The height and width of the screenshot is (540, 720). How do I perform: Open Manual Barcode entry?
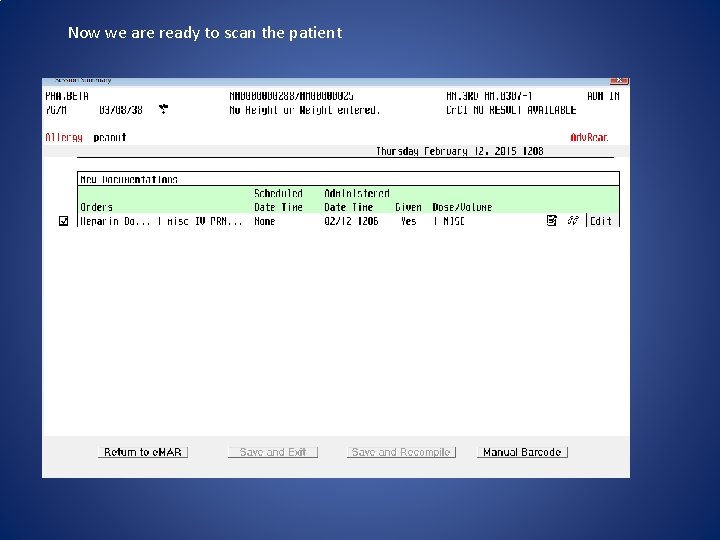[523, 452]
